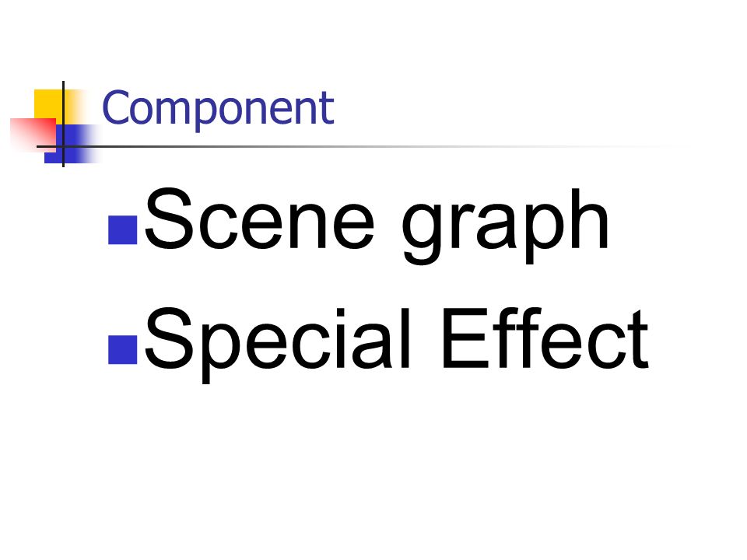The width and height of the screenshot is (747, 560).
Task: Click the vertical black line in logo
Action: point(63,124)
